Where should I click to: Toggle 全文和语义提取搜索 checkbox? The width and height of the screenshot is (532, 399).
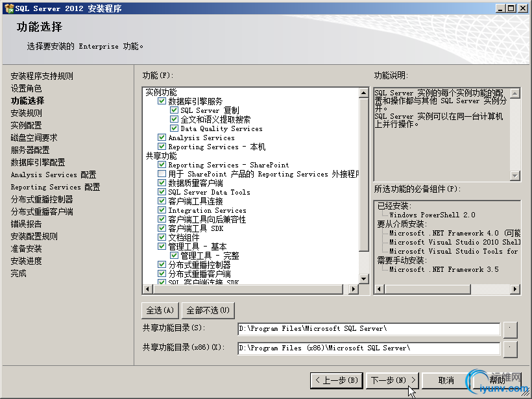(x=174, y=119)
